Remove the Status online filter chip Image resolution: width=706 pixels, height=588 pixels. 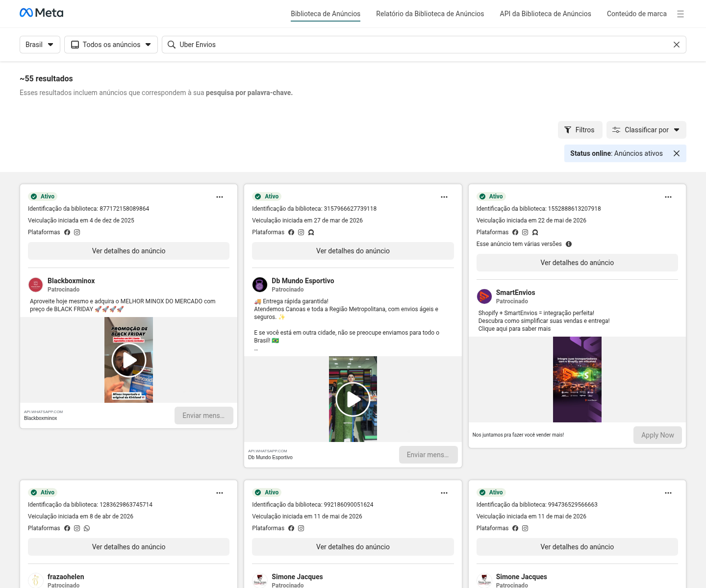tap(677, 153)
